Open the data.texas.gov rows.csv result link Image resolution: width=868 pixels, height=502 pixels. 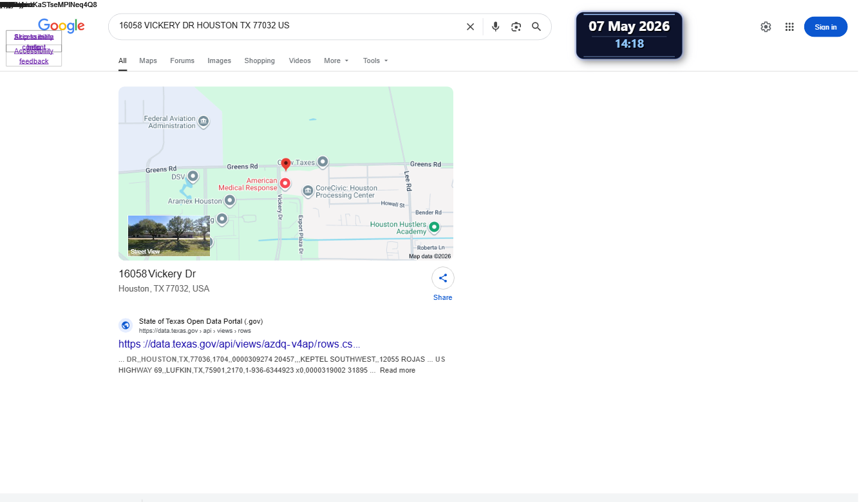[239, 344]
